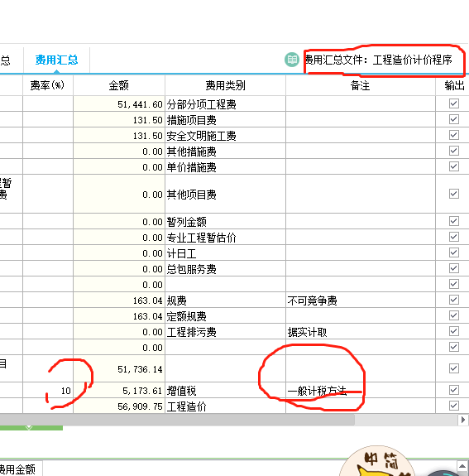Click the right arrow of the horizontal scrollbar
469x476 pixels.
(463, 420)
